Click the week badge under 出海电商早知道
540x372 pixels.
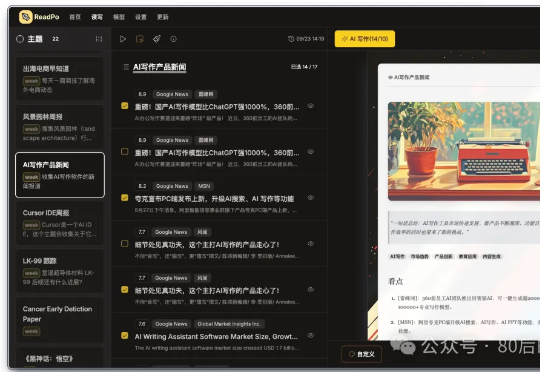tap(31, 81)
